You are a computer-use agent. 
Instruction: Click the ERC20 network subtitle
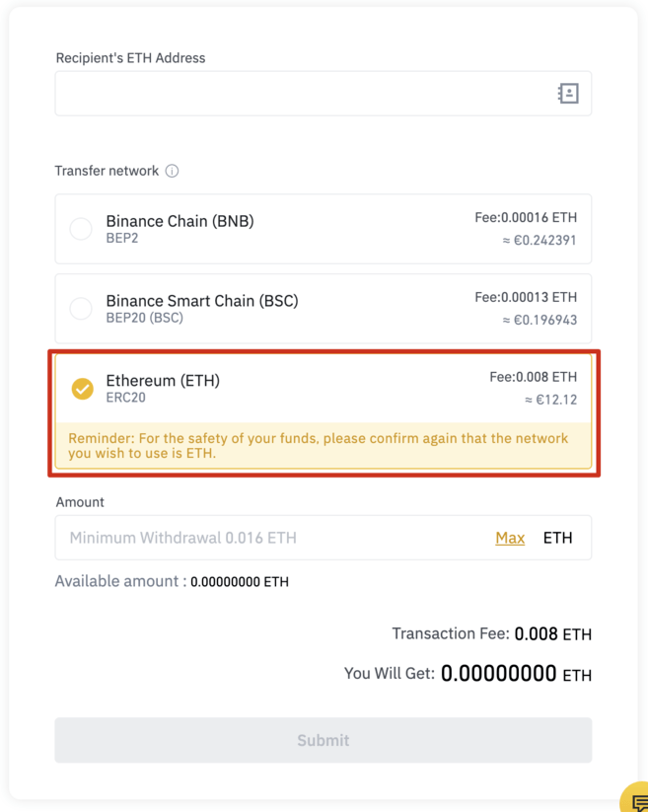pos(125,398)
